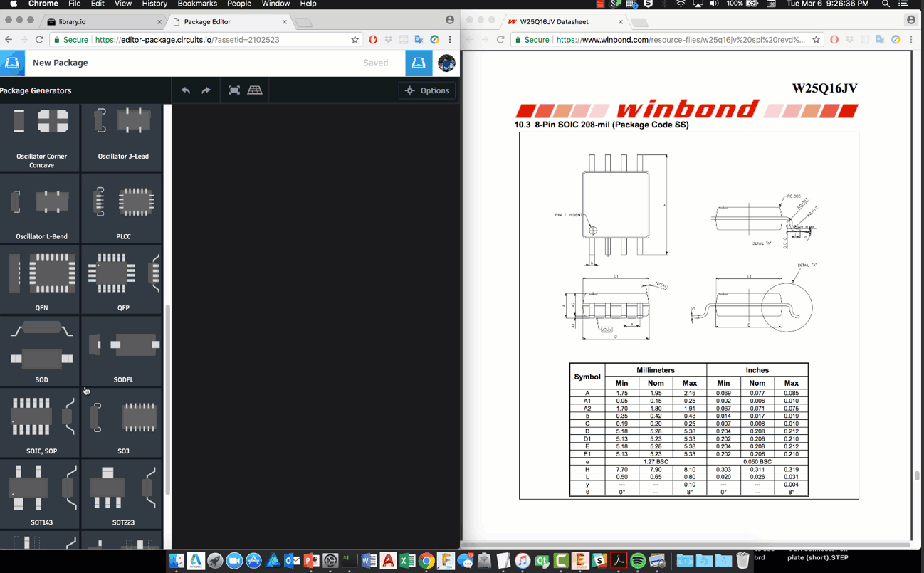Viewport: 924px width, 573px height.
Task: Open the QFP package generator
Action: click(122, 279)
